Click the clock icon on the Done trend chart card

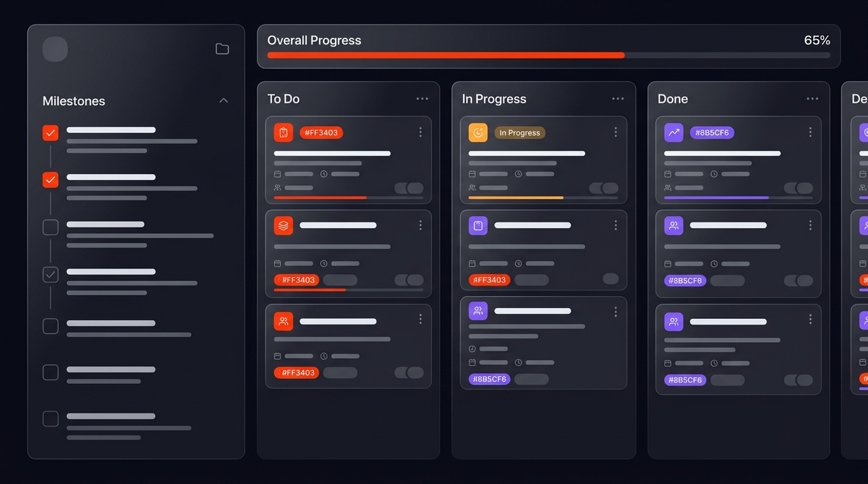715,174
